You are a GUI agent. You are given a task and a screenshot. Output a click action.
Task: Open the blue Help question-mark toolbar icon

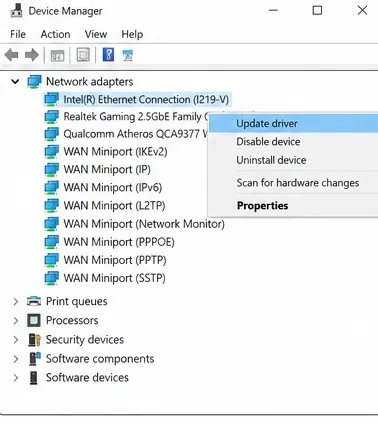[x=108, y=55]
